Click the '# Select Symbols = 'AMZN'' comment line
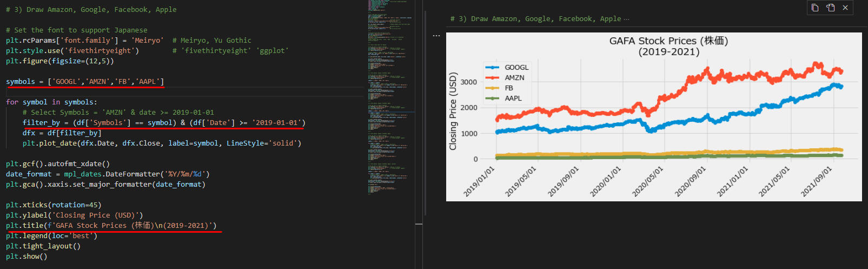The width and height of the screenshot is (868, 269). 118,112
